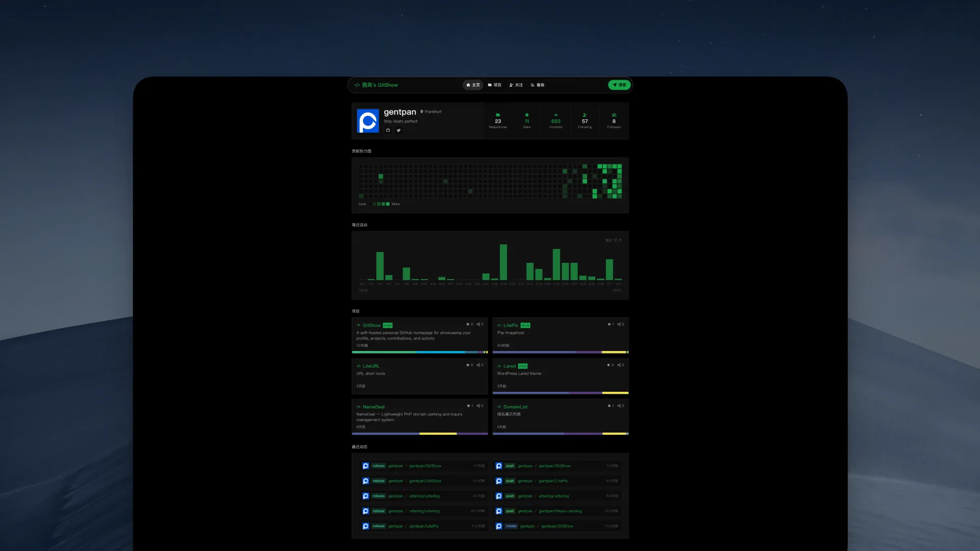Click the 'URL short tools' description text
Image resolution: width=980 pixels, height=551 pixels.
[x=371, y=374]
